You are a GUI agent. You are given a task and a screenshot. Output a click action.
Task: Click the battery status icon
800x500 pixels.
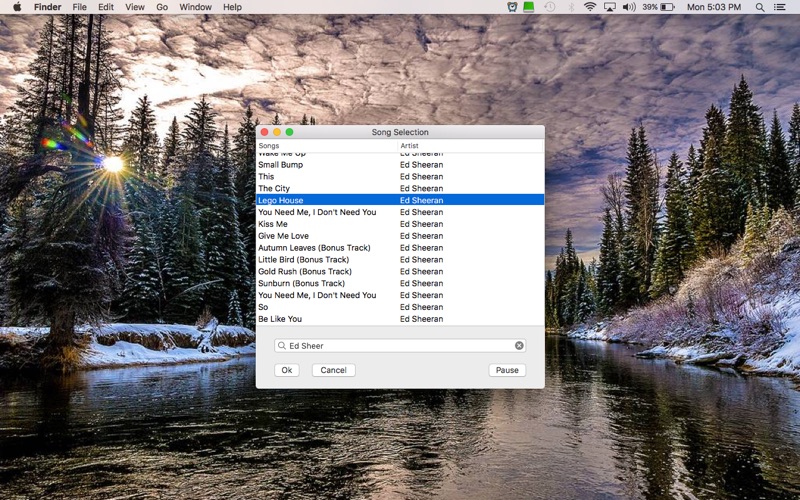(667, 7)
